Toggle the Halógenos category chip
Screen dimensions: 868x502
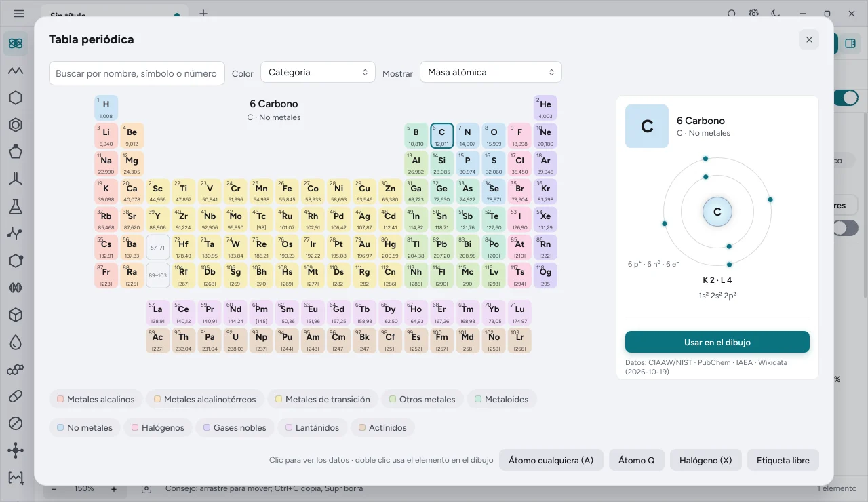pos(158,427)
